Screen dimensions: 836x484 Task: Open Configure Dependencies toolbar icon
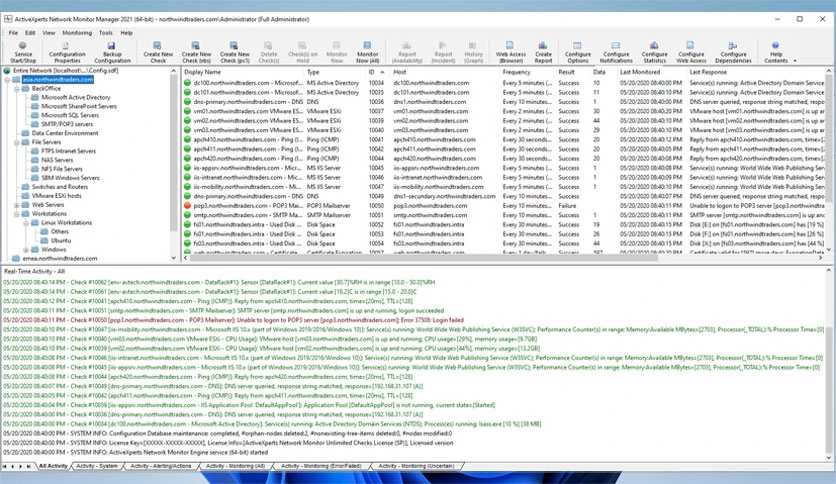pyautogui.click(x=733, y=46)
